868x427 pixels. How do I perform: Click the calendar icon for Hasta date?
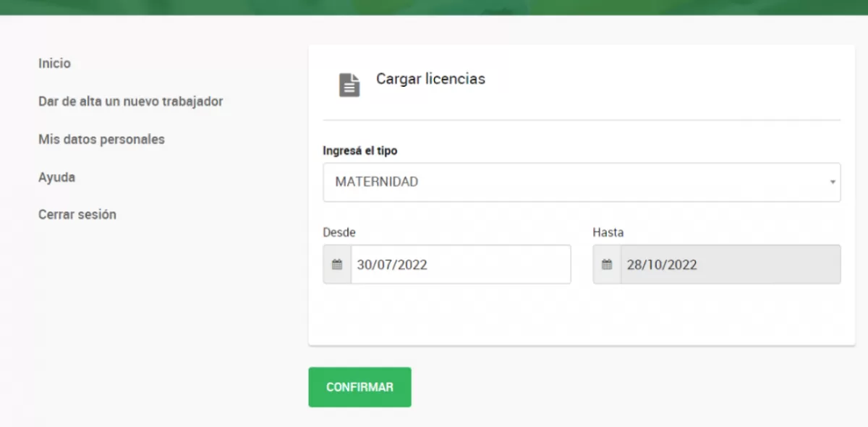tap(607, 264)
